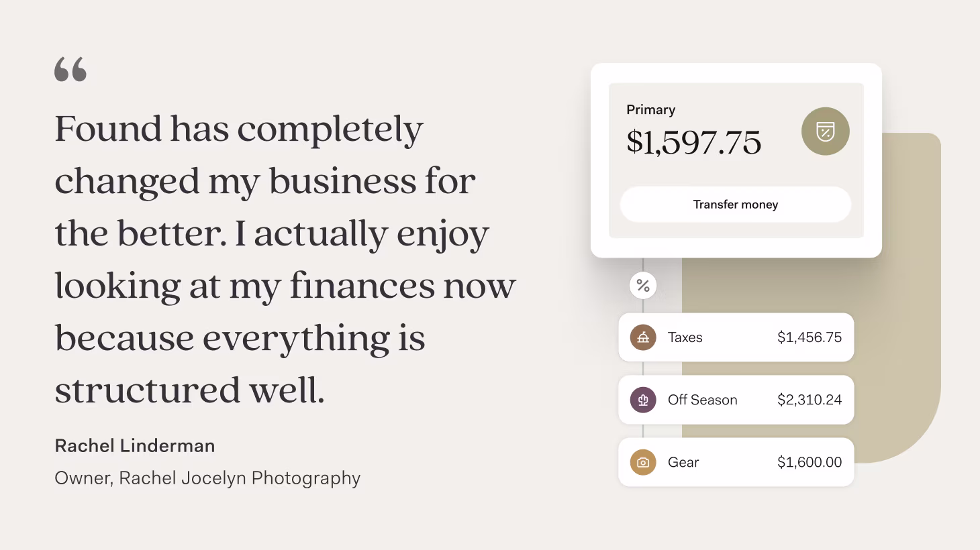This screenshot has height=550, width=980.
Task: Select the Primary balance $1,597.75
Action: pyautogui.click(x=694, y=142)
